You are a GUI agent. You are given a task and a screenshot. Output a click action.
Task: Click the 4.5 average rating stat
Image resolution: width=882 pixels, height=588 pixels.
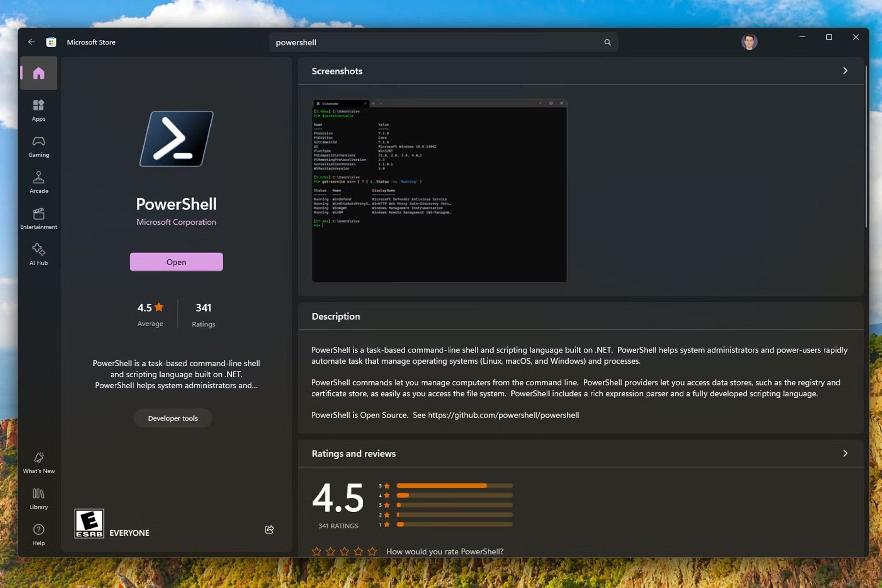(x=150, y=314)
